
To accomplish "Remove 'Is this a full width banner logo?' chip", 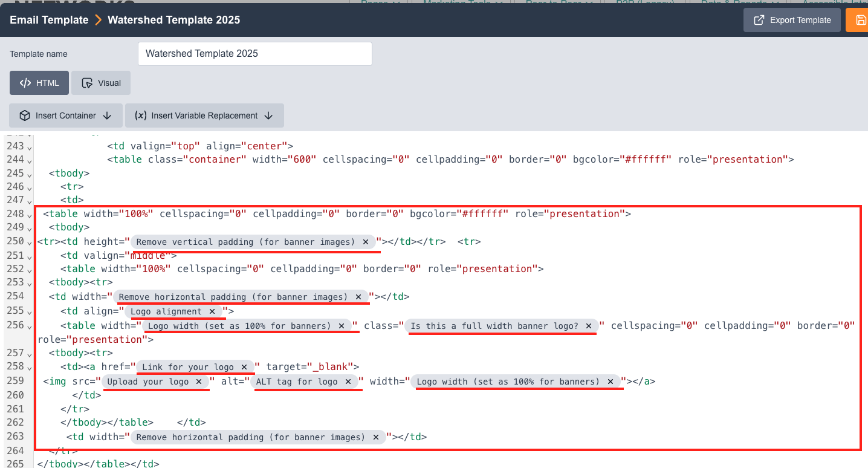I will tap(589, 326).
